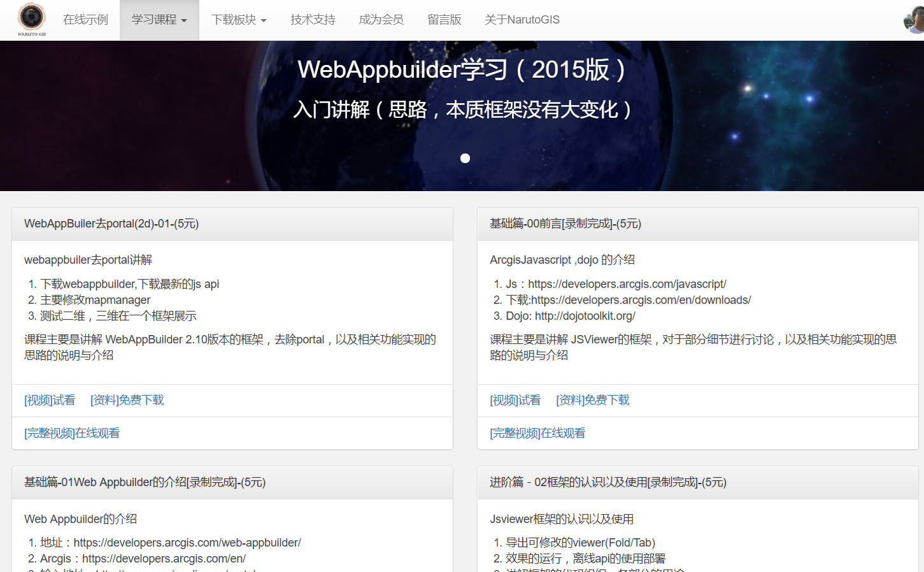This screenshot has height=572, width=924.
Task: Click the NarutoGIS logo icon
Action: tap(31, 20)
